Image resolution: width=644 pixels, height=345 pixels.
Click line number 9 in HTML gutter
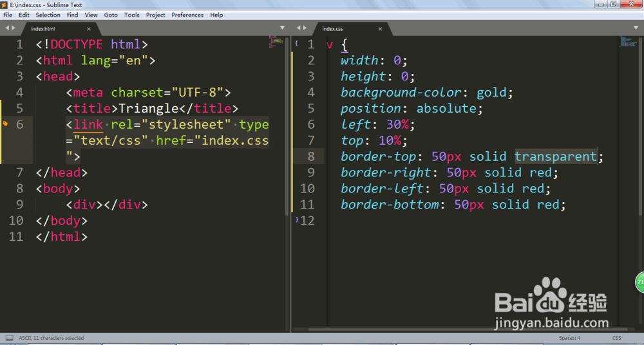tap(19, 204)
